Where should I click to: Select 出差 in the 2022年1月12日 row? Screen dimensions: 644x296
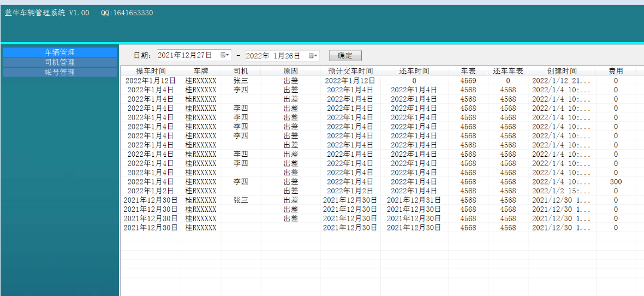(x=291, y=81)
